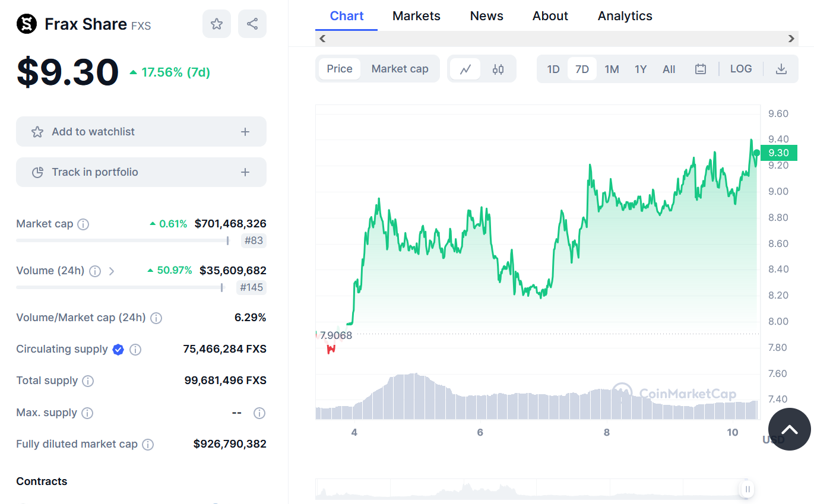Click the $701,468,326 market cap value

click(230, 224)
